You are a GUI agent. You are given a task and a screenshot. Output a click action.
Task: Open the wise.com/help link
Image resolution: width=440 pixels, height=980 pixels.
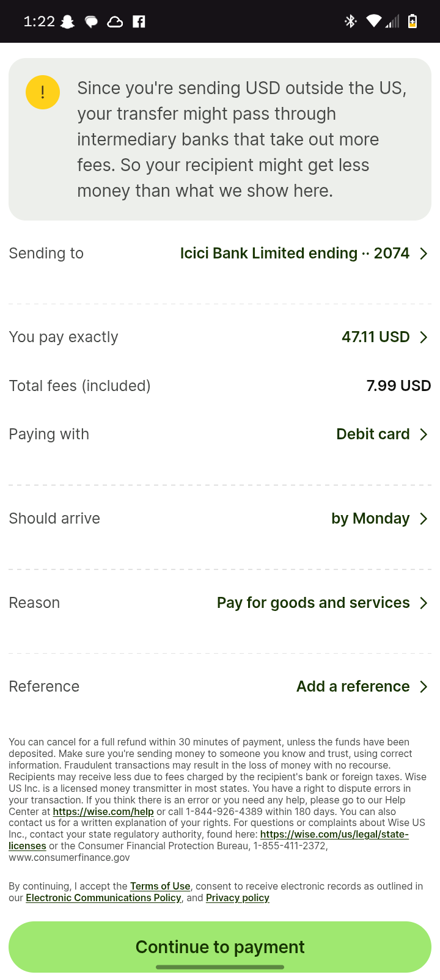103,812
